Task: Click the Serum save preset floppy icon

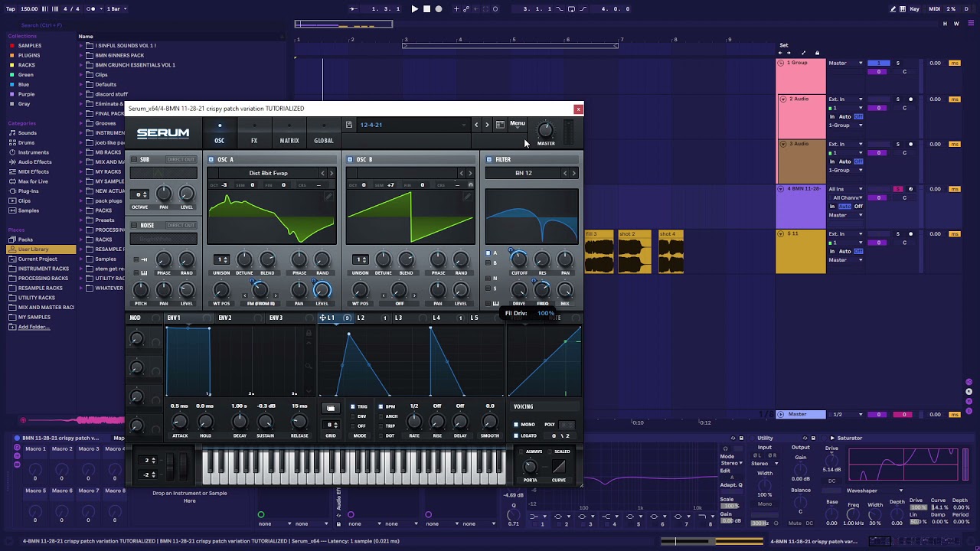Action: point(349,125)
